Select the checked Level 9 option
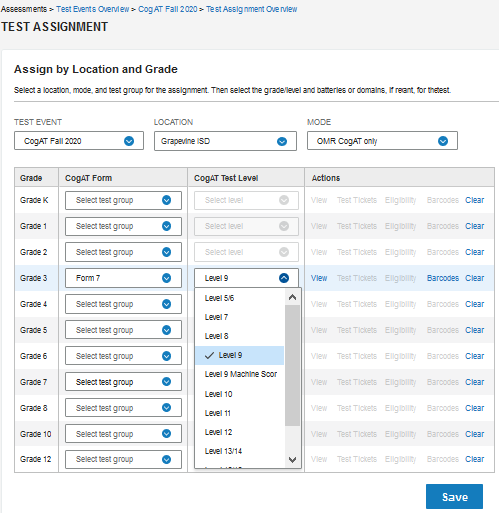 click(x=240, y=355)
